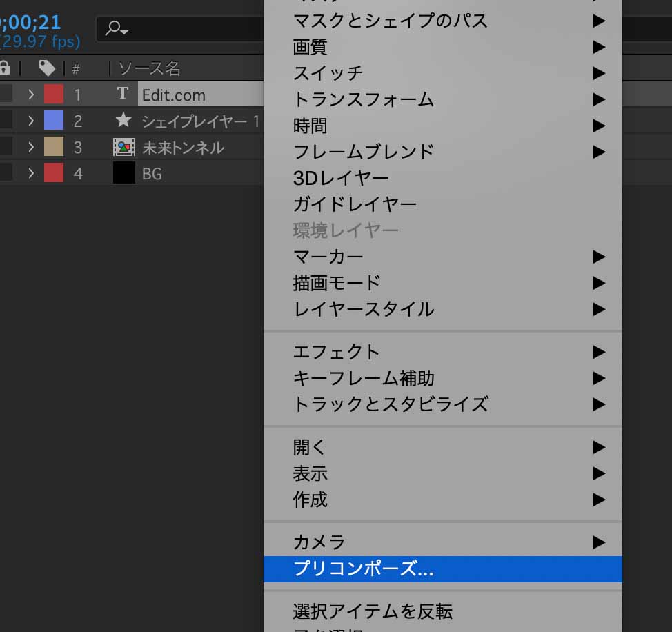Image resolution: width=672 pixels, height=632 pixels.
Task: Click the red label swatch of BG layer
Action: 54,172
